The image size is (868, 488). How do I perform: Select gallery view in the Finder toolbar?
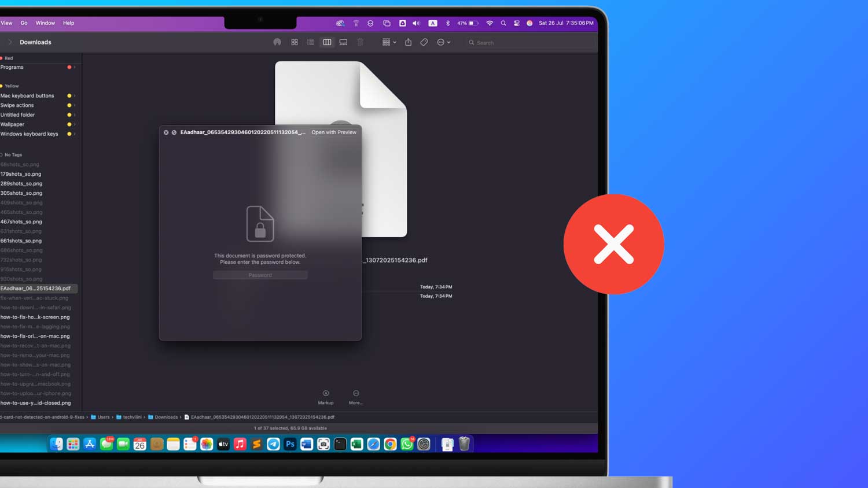[x=343, y=42]
